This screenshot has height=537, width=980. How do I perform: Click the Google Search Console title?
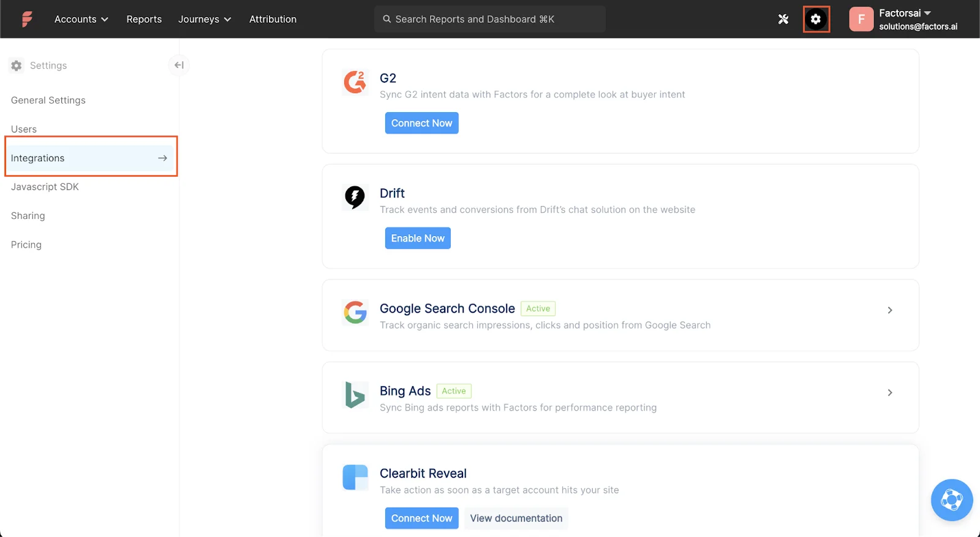tap(447, 309)
